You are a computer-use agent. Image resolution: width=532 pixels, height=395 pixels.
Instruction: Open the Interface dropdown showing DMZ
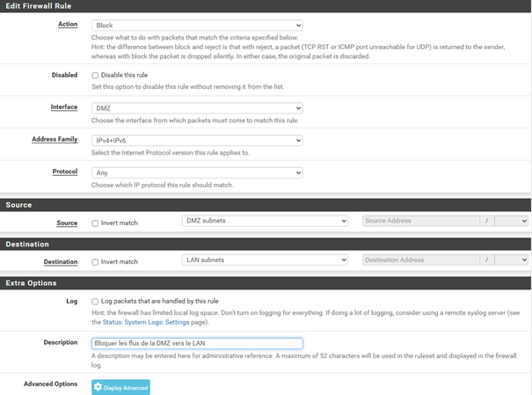pyautogui.click(x=197, y=108)
